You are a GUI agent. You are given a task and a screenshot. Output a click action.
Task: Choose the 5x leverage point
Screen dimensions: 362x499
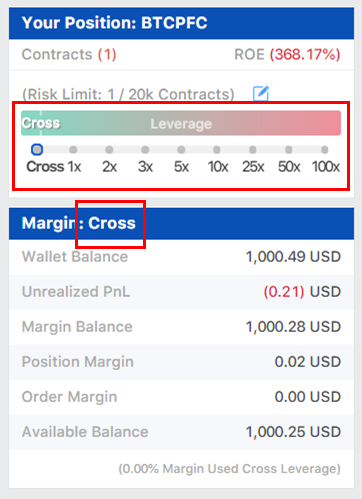click(181, 150)
